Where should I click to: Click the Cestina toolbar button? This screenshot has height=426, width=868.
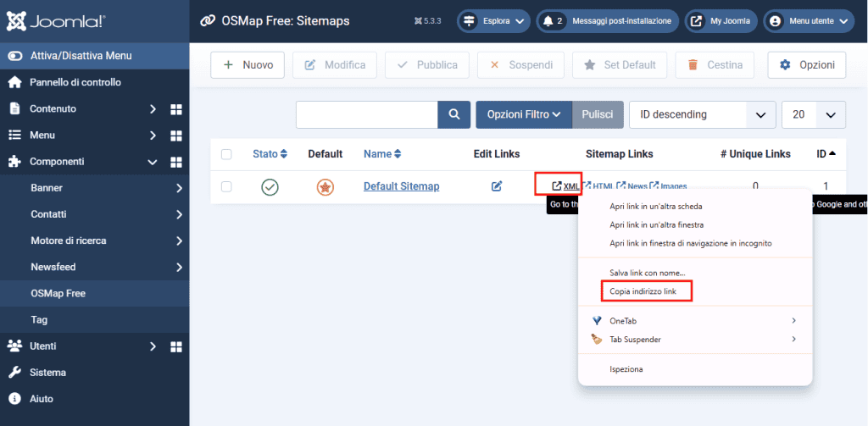tap(715, 65)
